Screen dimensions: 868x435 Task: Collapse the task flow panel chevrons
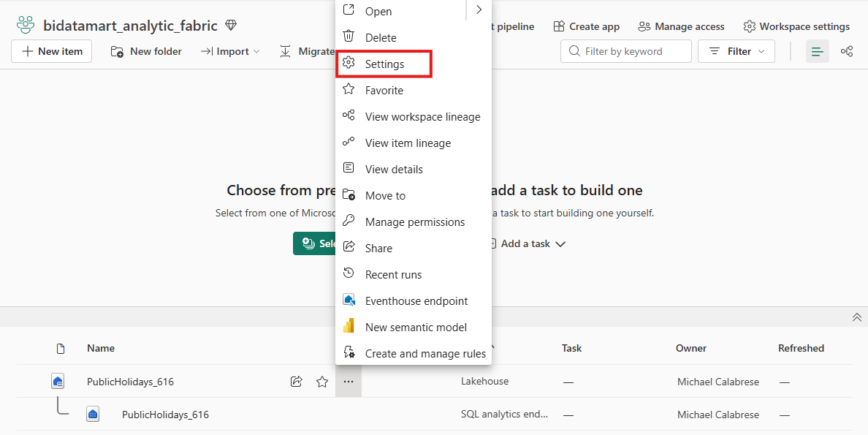coord(856,317)
